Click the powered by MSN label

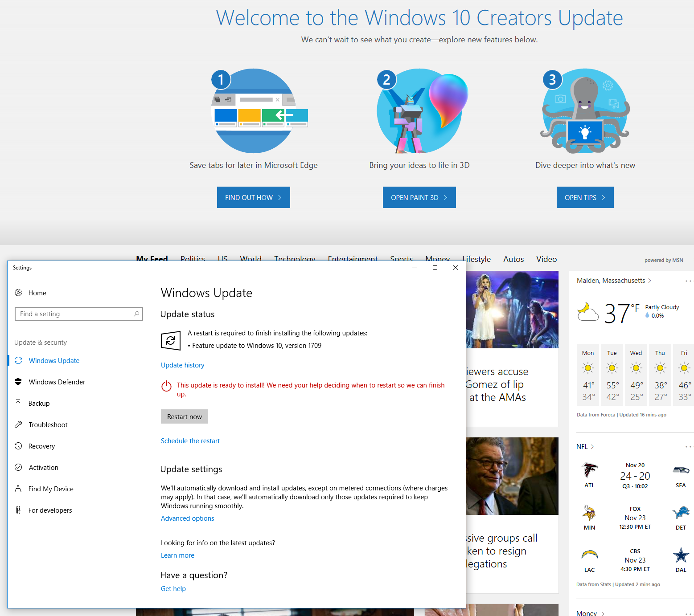(664, 260)
